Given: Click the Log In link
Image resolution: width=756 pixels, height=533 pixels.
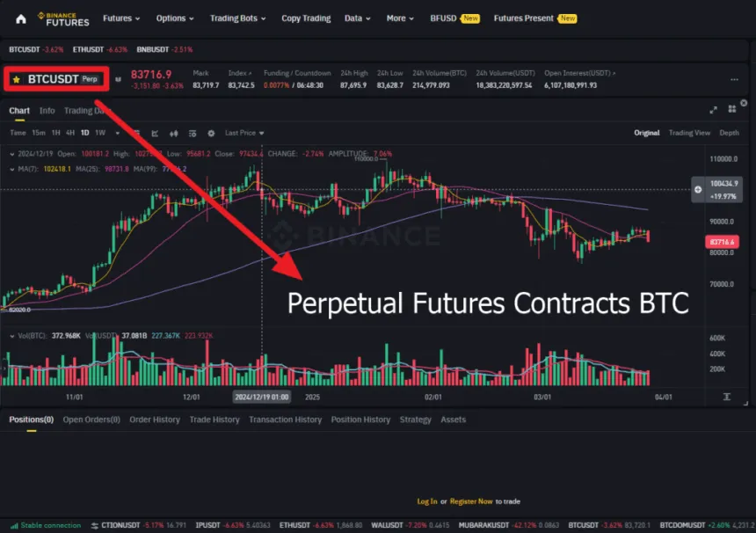Looking at the screenshot, I should 427,500.
